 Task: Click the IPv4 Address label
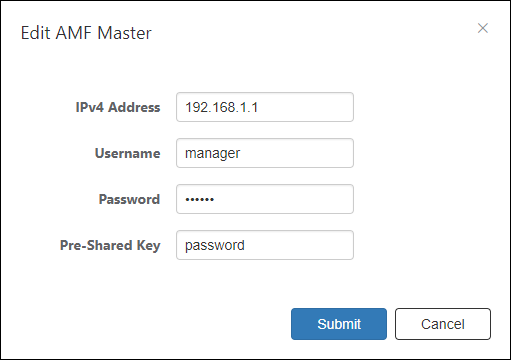click(x=118, y=107)
